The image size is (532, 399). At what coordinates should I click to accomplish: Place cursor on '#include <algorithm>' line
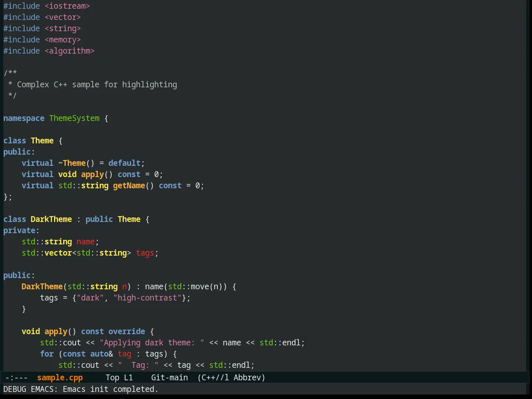point(49,51)
